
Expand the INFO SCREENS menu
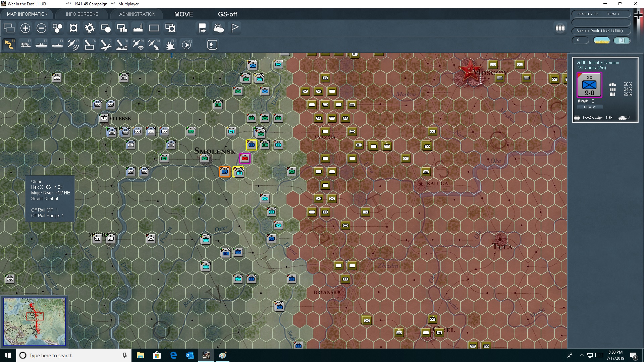point(82,14)
